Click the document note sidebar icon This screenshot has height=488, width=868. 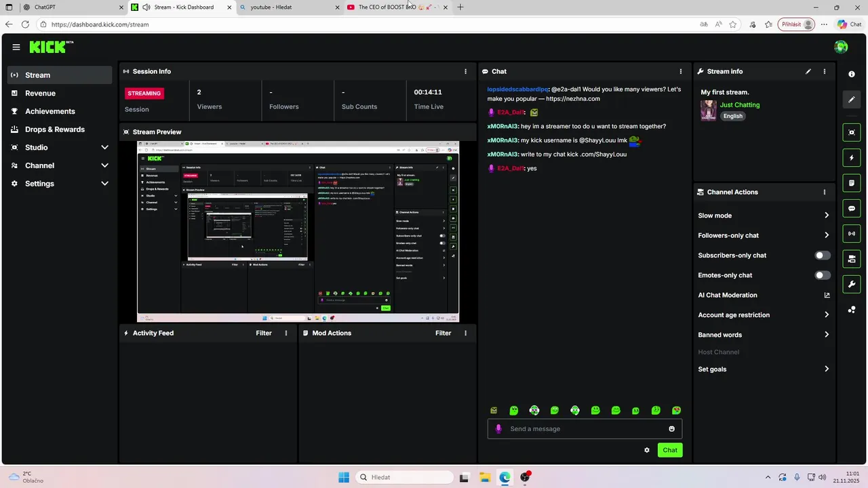(x=852, y=183)
